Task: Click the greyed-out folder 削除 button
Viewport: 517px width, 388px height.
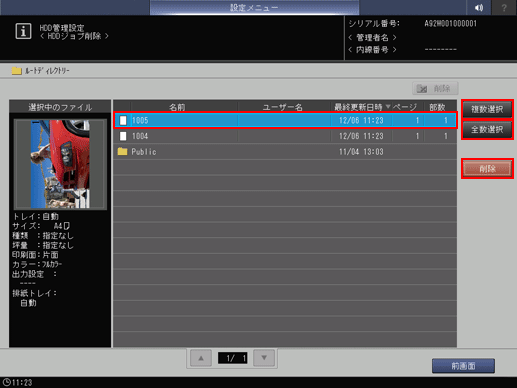Action: 435,89
